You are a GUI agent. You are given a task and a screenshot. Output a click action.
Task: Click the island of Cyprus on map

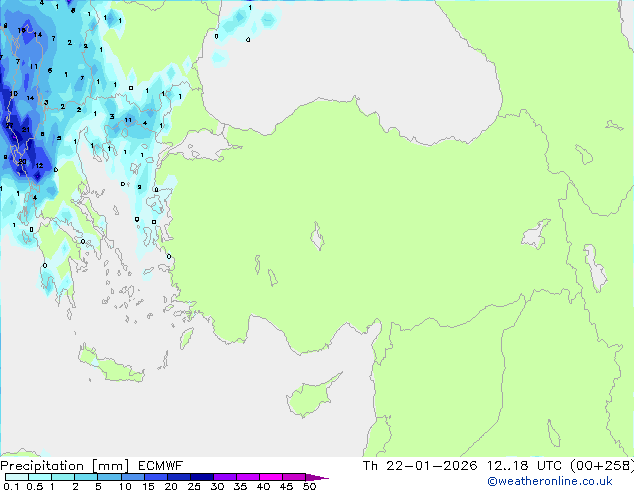coord(311,397)
